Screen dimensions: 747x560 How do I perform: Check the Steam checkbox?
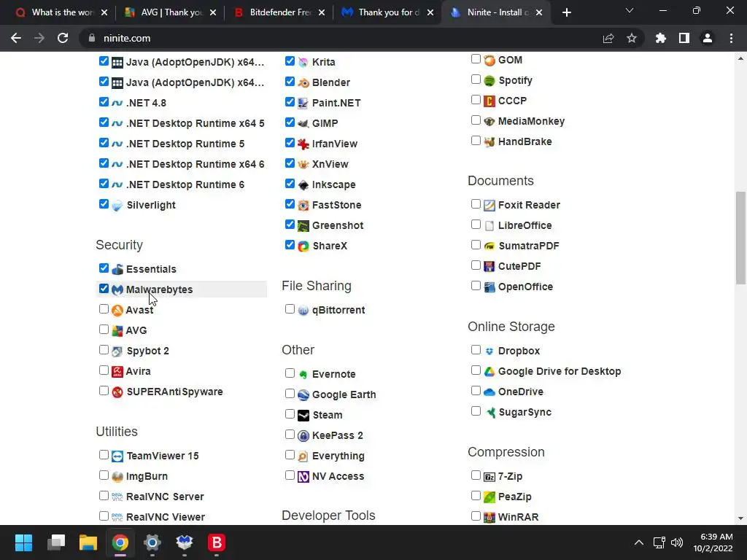coord(290,414)
